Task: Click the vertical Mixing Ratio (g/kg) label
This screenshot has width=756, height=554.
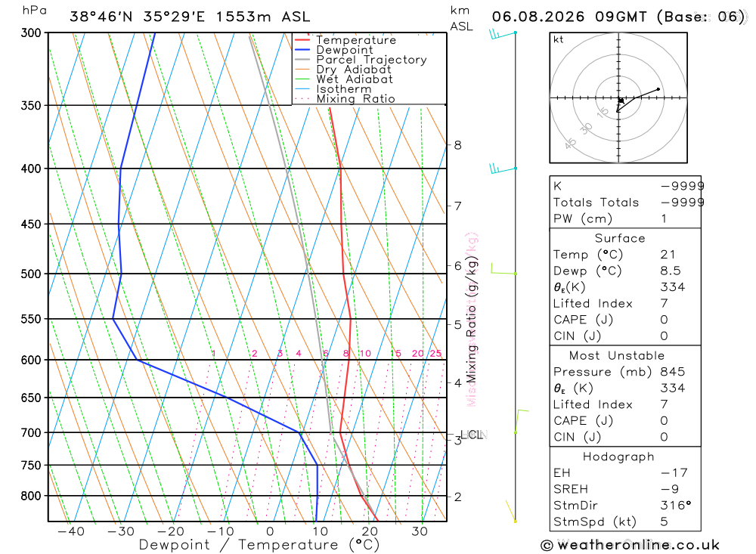Action: coord(472,319)
